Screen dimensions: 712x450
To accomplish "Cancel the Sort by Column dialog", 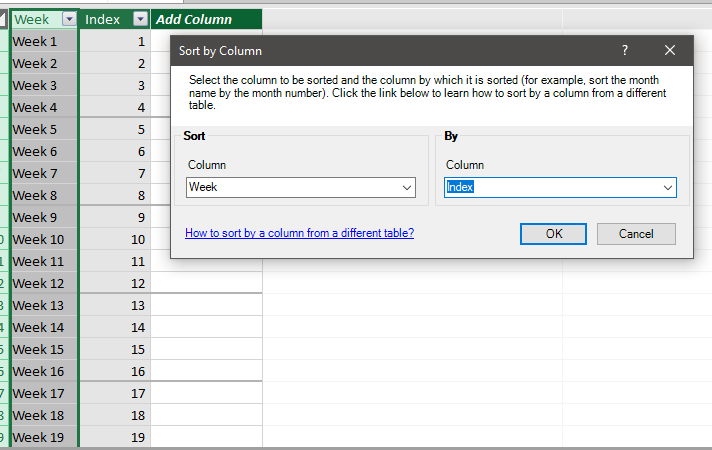I will pyautogui.click(x=636, y=234).
